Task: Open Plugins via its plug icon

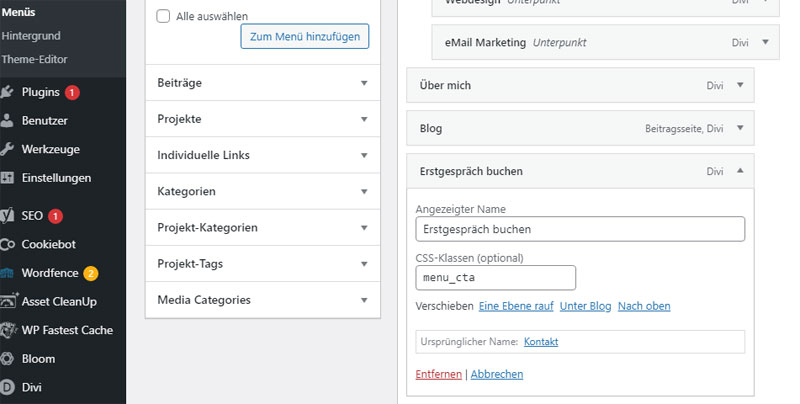Action: pos(7,92)
